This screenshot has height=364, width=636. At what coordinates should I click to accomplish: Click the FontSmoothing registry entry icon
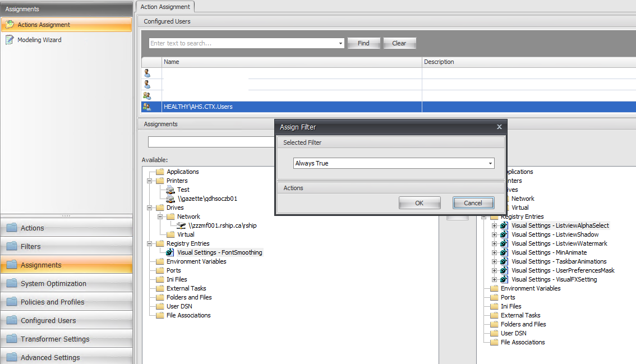coord(170,252)
